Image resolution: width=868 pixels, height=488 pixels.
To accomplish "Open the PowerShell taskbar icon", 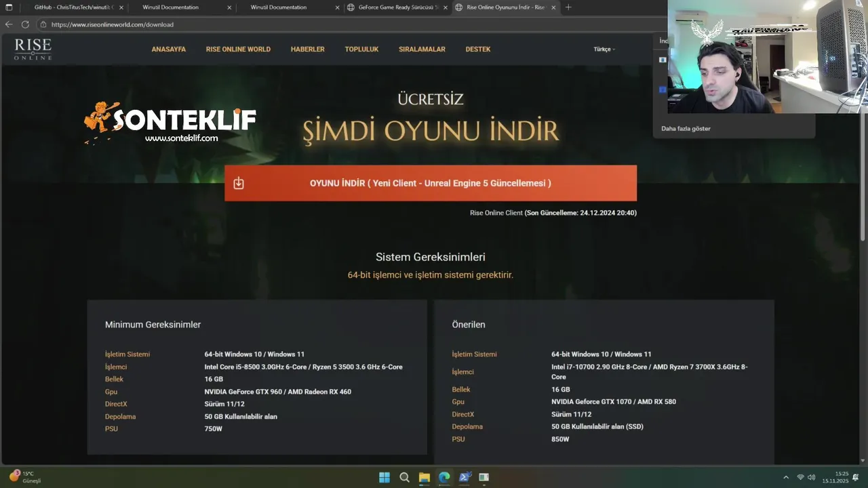I will click(x=465, y=477).
